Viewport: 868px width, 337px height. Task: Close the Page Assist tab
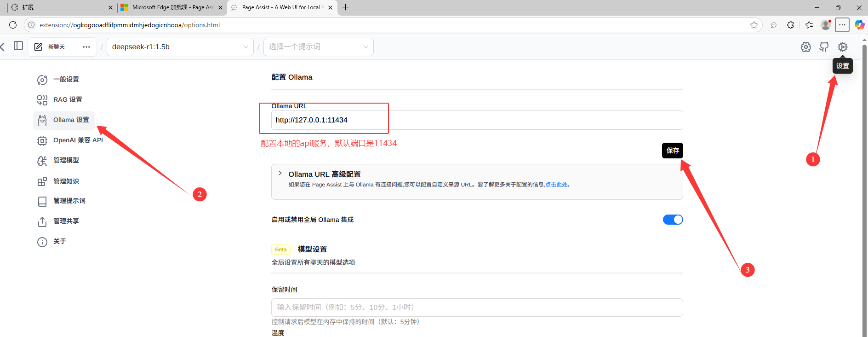[x=330, y=7]
